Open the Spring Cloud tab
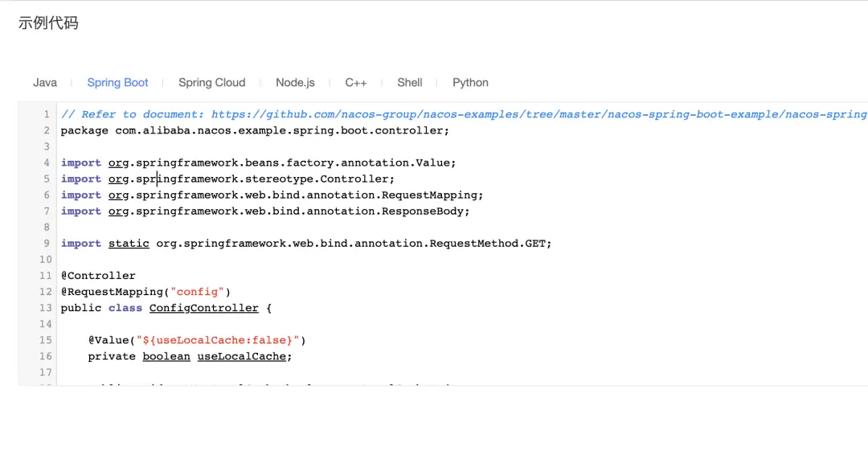The height and width of the screenshot is (464, 868). pos(211,83)
